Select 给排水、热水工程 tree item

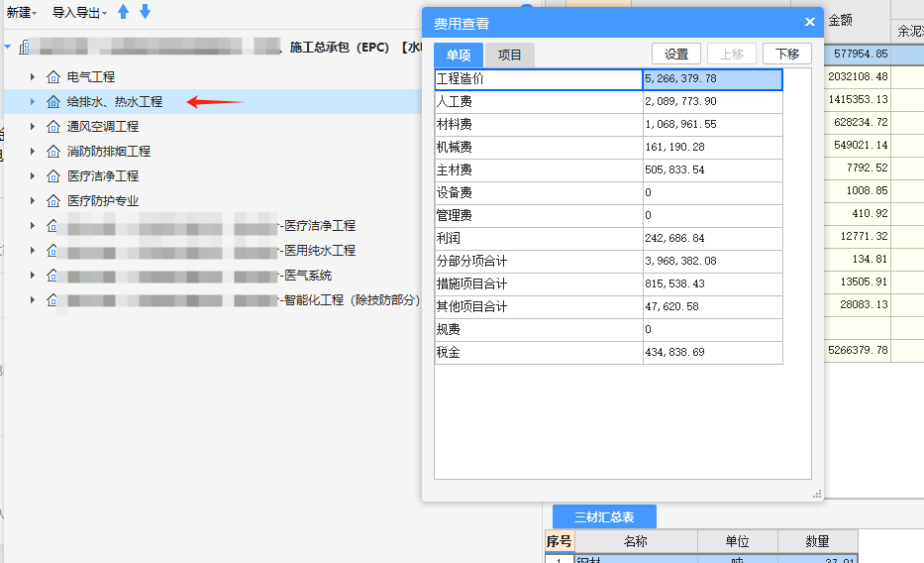[x=114, y=102]
